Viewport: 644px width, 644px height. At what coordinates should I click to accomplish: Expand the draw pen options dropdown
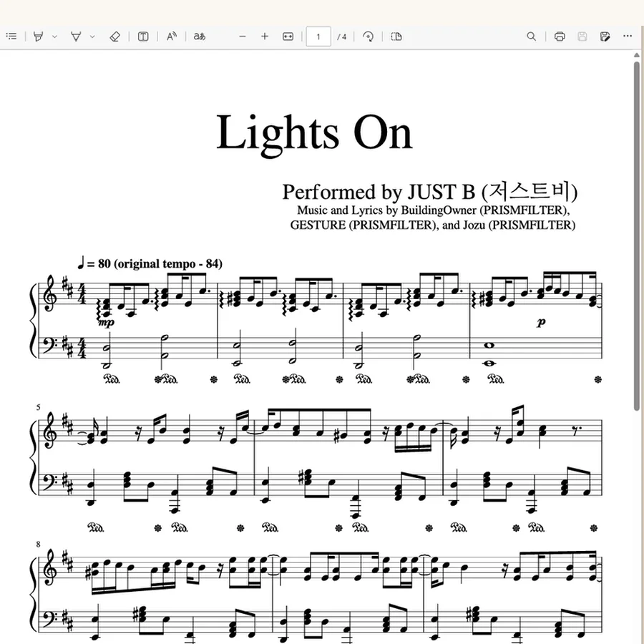[x=92, y=36]
